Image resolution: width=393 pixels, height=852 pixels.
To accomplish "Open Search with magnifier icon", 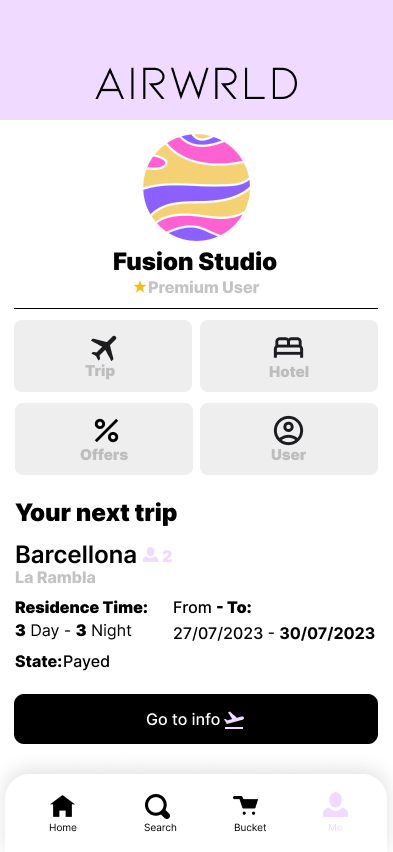I will [158, 806].
